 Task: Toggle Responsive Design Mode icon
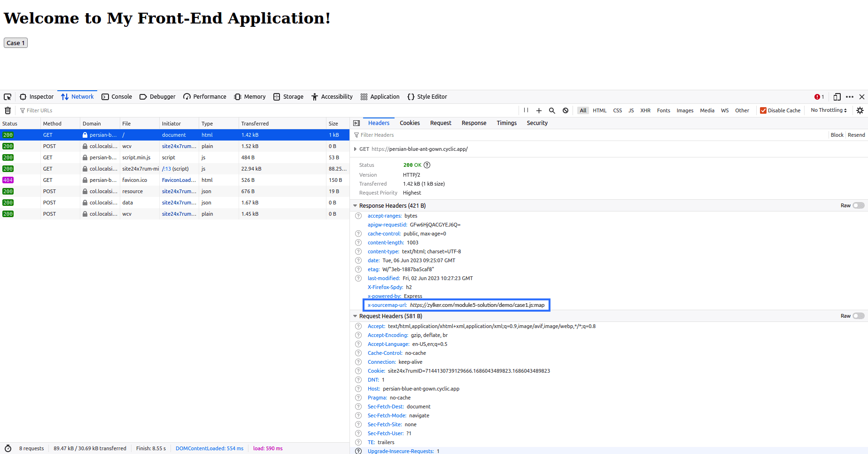pyautogui.click(x=837, y=96)
